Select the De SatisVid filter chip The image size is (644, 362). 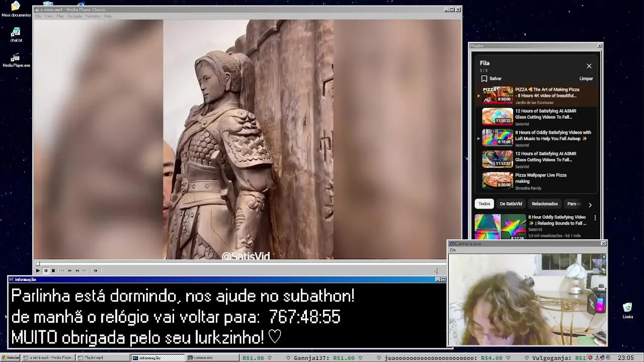tap(511, 204)
